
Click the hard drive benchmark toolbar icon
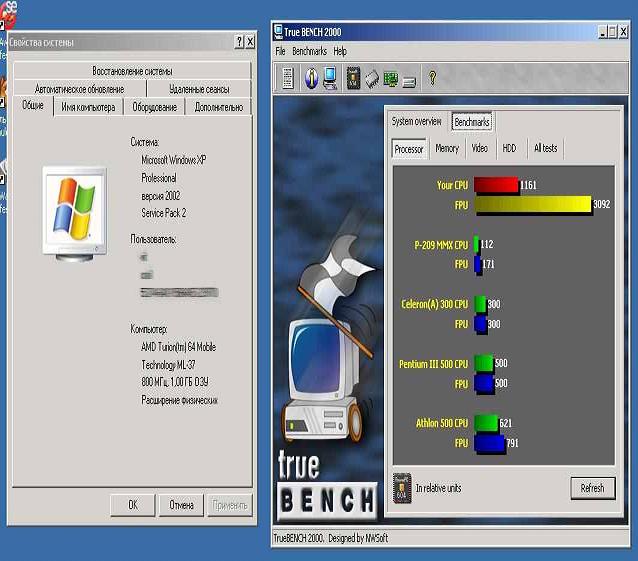409,82
